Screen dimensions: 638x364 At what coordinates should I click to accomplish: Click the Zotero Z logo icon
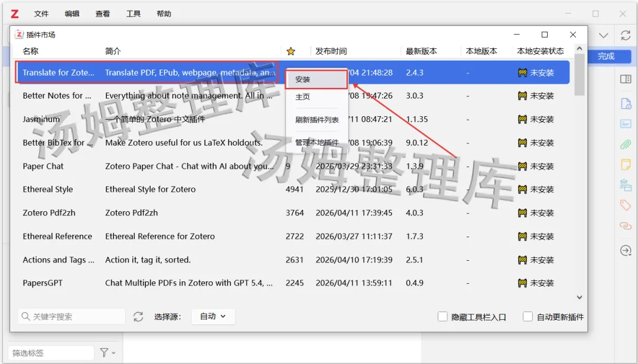(x=15, y=14)
